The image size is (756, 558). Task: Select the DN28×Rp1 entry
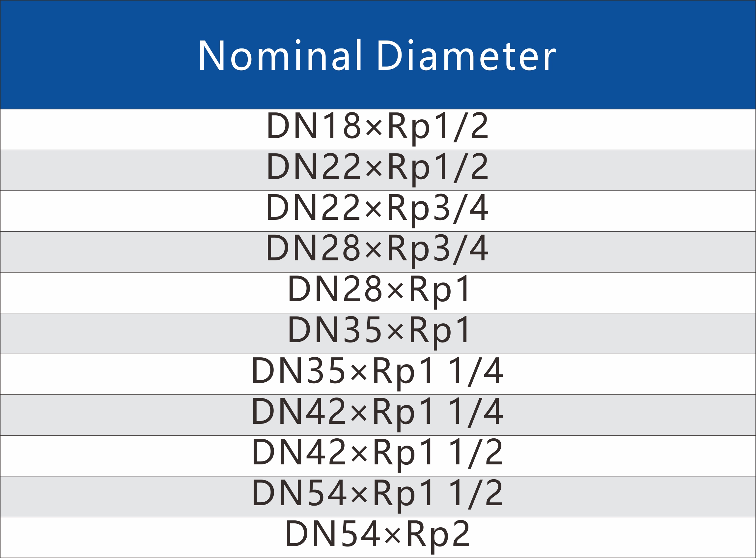(378, 293)
